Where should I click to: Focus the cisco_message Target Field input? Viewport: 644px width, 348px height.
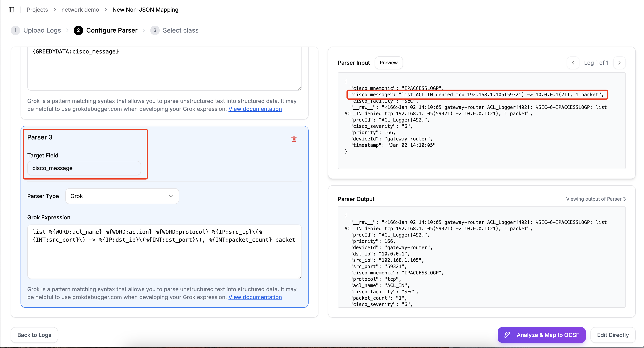pos(84,168)
